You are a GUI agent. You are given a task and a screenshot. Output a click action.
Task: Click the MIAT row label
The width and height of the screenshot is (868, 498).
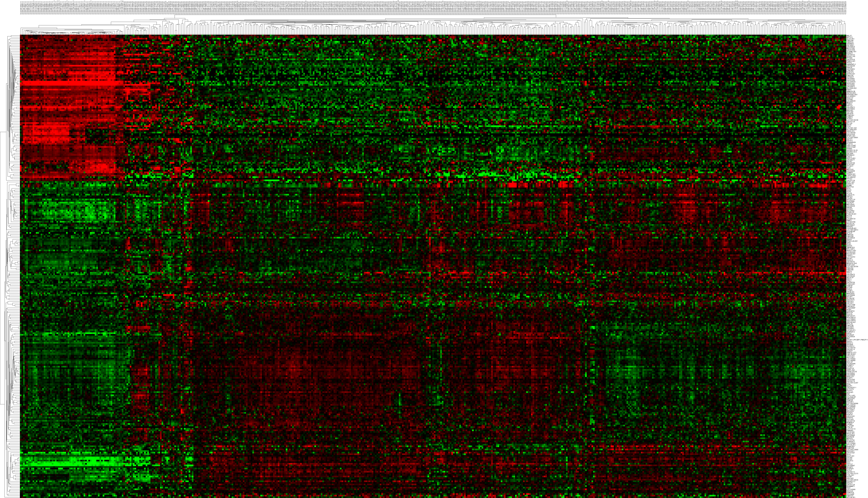click(x=848, y=338)
